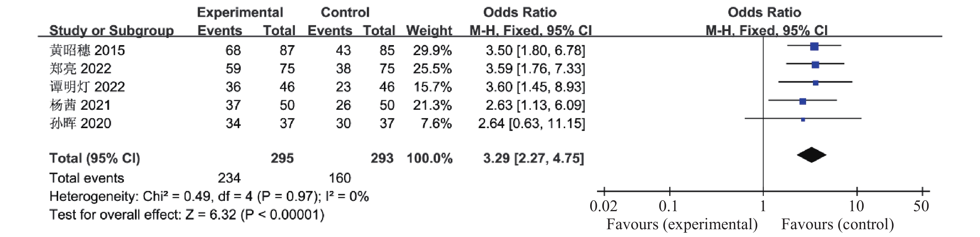
Task: Click the blue square marker for 黄昭穗 2015
Action: click(814, 46)
